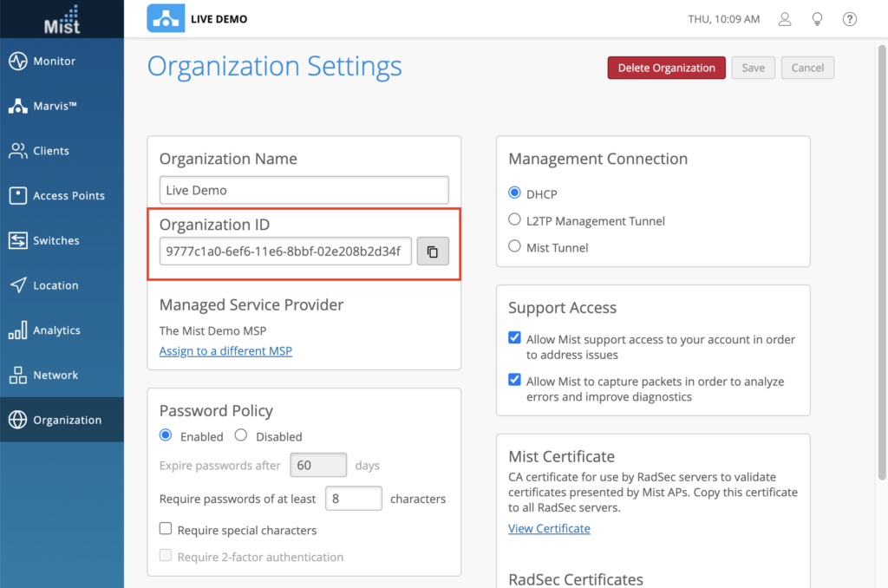Open the user account icon in the header

[x=785, y=19]
